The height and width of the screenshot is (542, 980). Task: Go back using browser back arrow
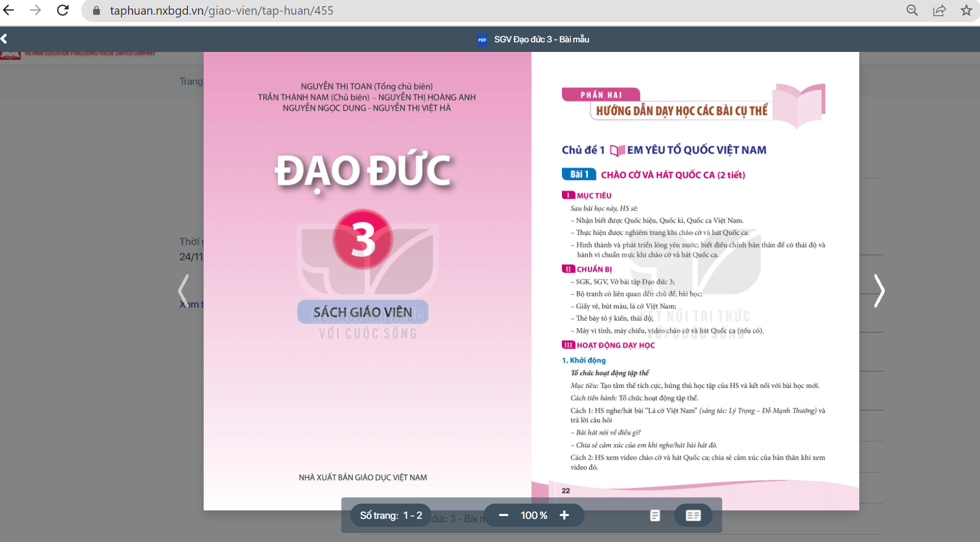[x=8, y=10]
